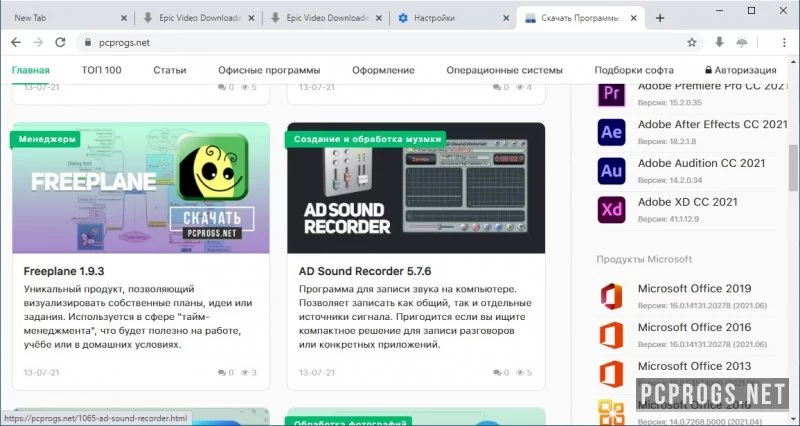Click Создание и обработка музыки category badge
Screen dimensions: 800x426
click(367, 139)
